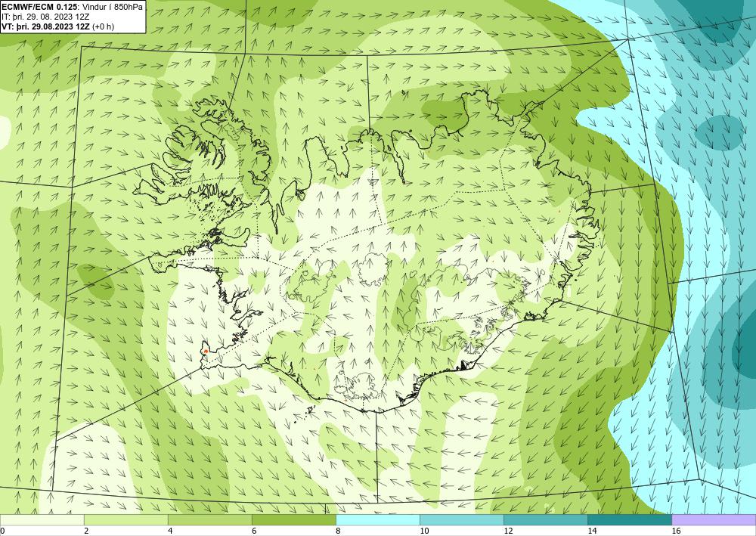Click the legend scale label '16'
Image resolution: width=756 pixels, height=536 pixels.
point(677,531)
